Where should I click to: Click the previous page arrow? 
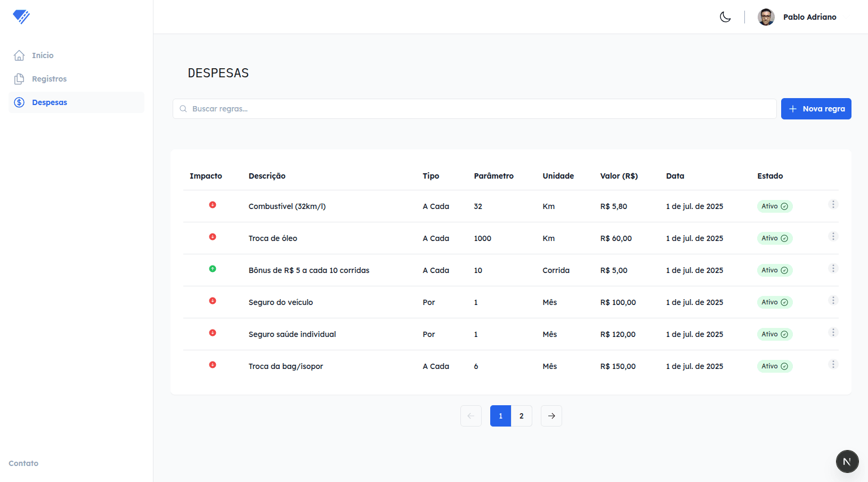471,416
